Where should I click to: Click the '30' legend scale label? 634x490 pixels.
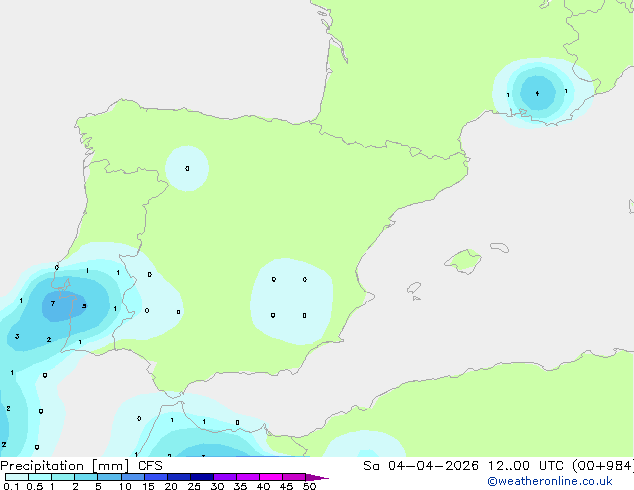tap(217, 486)
